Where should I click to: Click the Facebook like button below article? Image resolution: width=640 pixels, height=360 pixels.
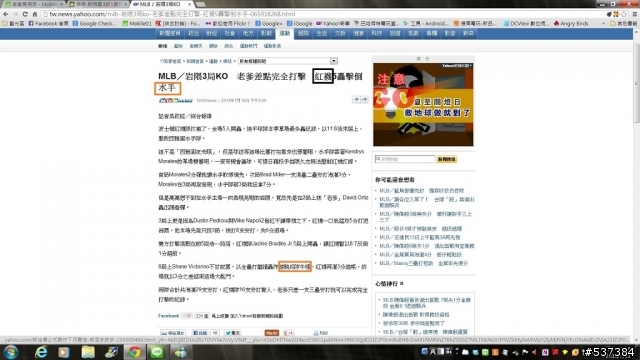coord(187,316)
